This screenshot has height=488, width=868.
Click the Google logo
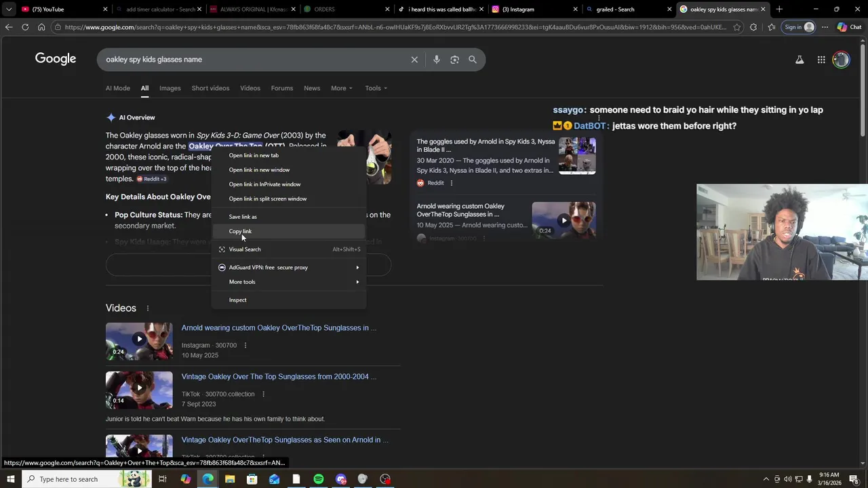point(56,59)
